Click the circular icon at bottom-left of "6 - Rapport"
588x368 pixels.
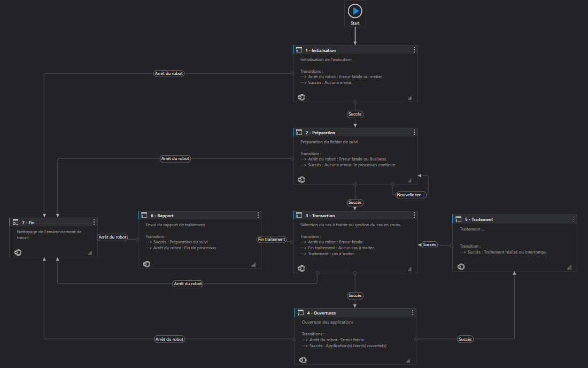146,264
